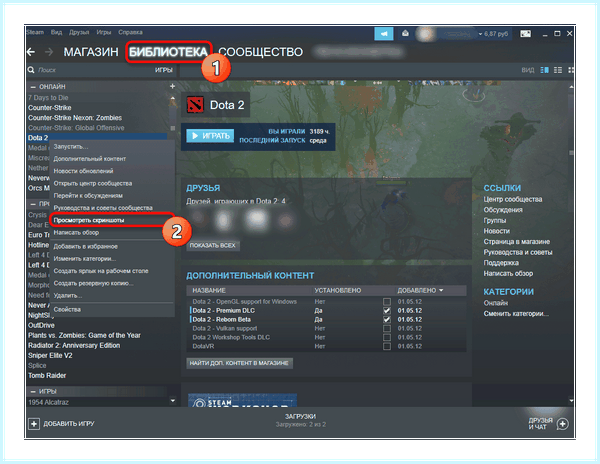
Task: Open the Друзья menu
Action: pyautogui.click(x=79, y=32)
